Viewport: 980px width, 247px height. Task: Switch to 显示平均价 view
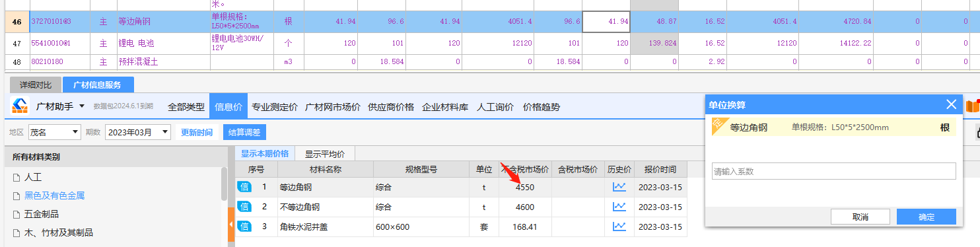[x=325, y=154]
